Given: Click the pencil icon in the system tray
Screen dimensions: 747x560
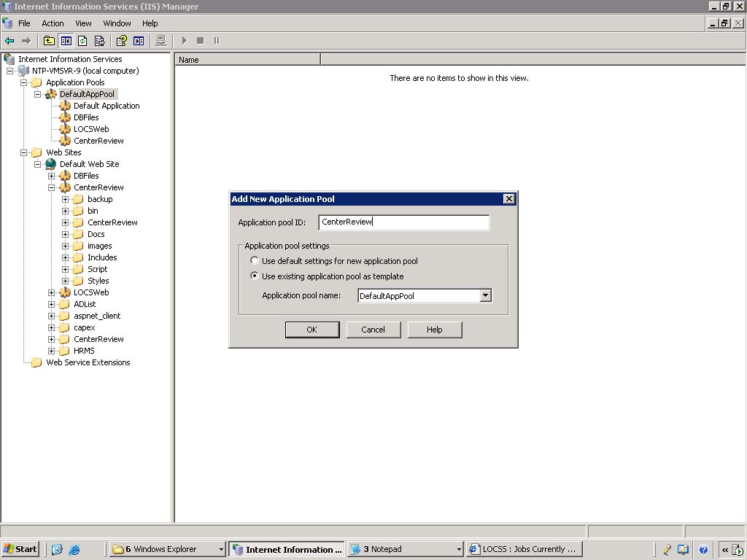Looking at the screenshot, I should pos(667,549).
